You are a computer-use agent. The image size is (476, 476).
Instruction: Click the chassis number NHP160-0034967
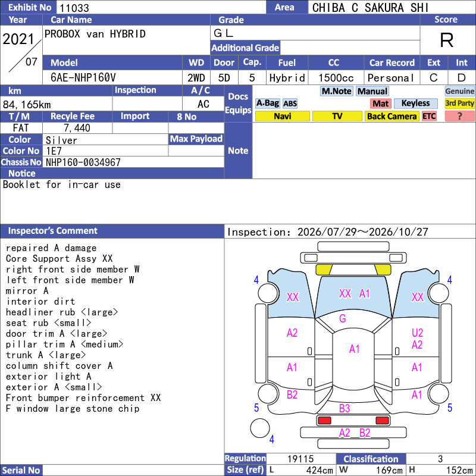pos(83,162)
